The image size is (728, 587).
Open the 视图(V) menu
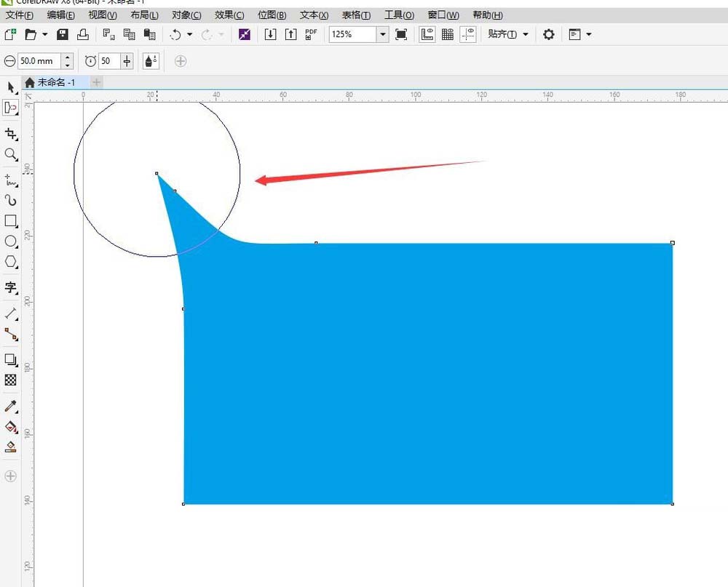[103, 15]
